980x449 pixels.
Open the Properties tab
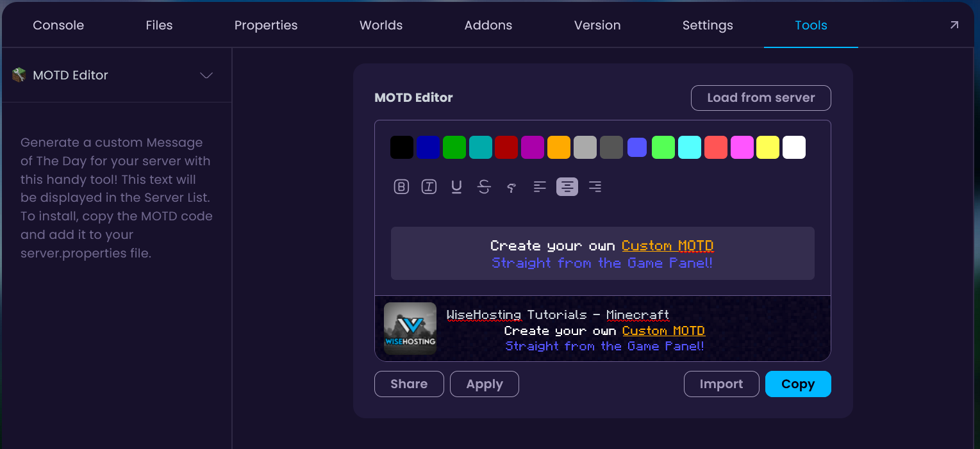coord(266,26)
